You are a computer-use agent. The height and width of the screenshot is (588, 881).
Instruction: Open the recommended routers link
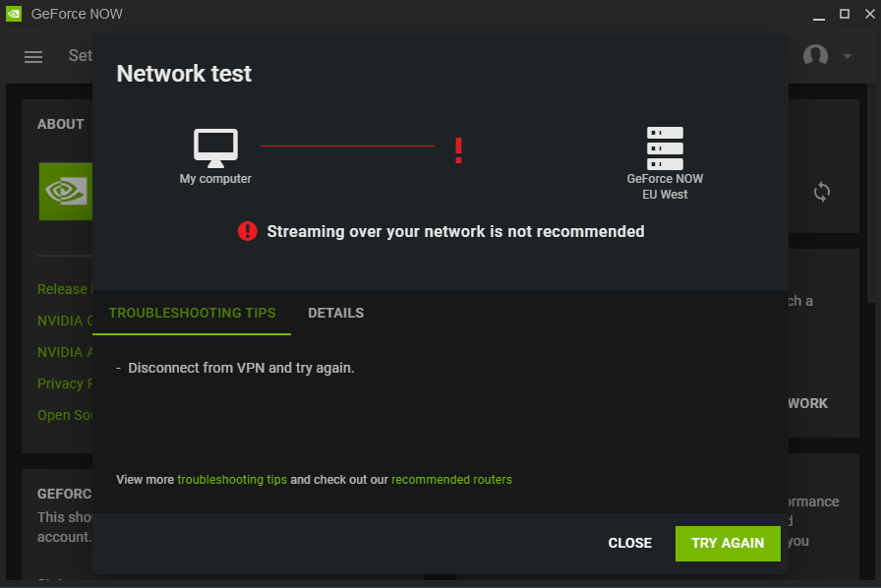451,480
